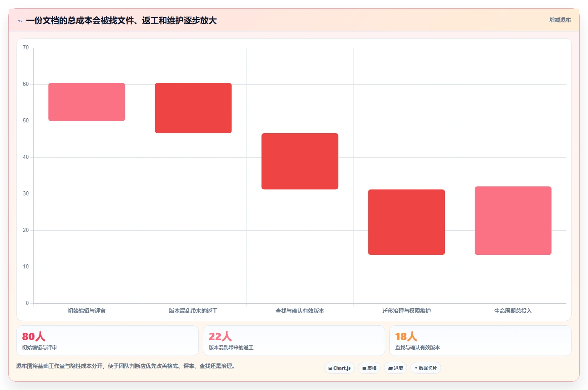588x390 pixels.
Task: Click the x-axis label 生命周期总投入
Action: click(513, 311)
